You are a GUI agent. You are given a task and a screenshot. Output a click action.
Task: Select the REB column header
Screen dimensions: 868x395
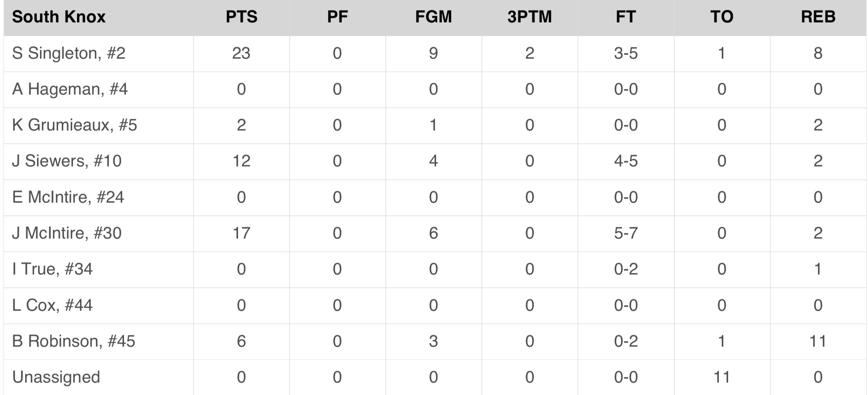(x=818, y=17)
